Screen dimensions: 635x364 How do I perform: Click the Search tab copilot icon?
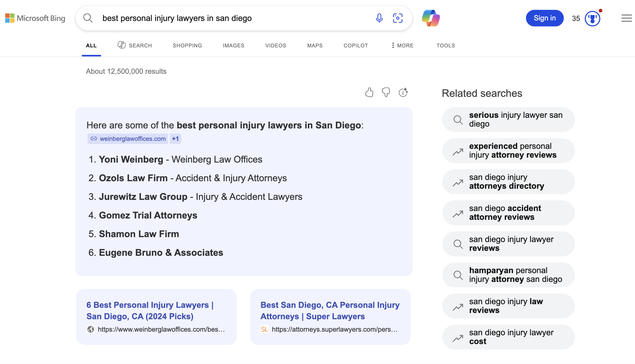point(121,45)
